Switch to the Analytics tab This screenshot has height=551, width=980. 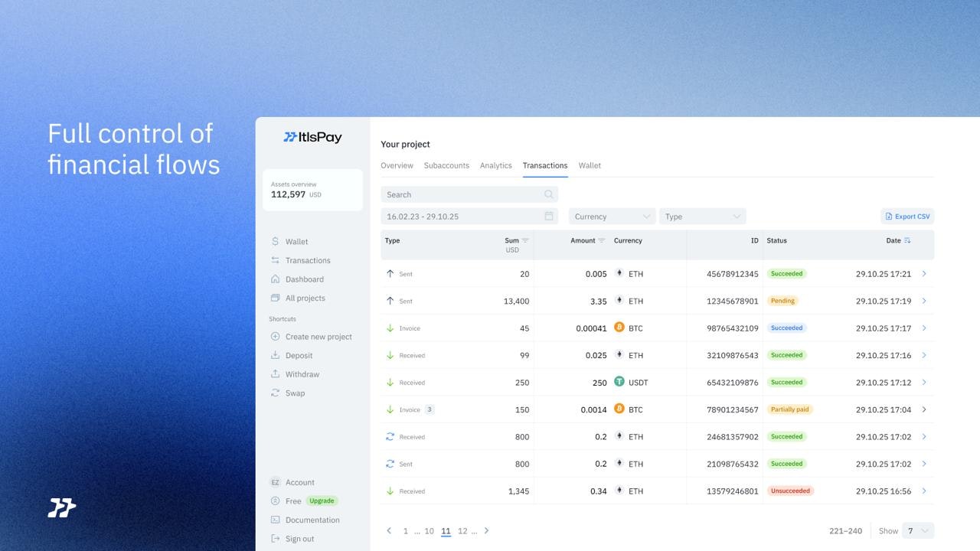click(495, 165)
